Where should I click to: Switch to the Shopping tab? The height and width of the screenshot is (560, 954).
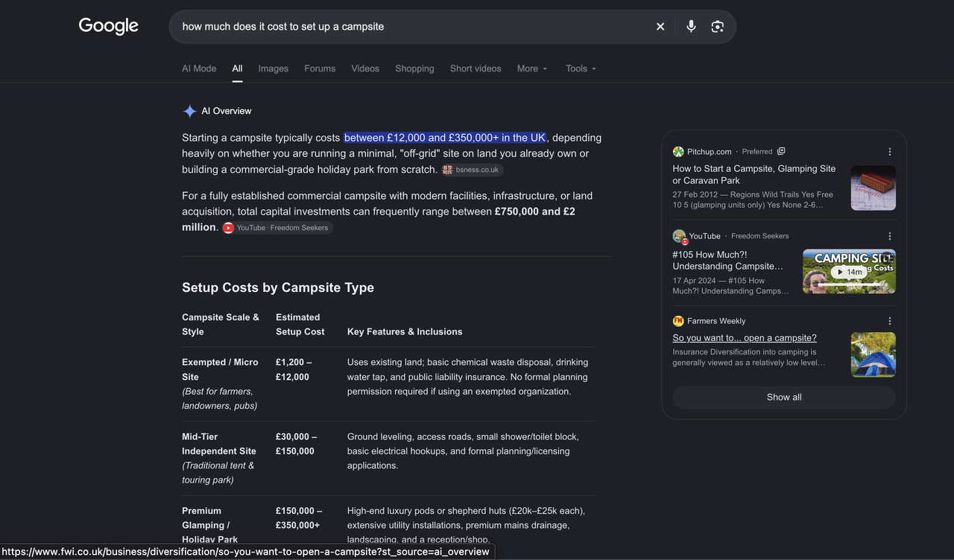point(414,69)
